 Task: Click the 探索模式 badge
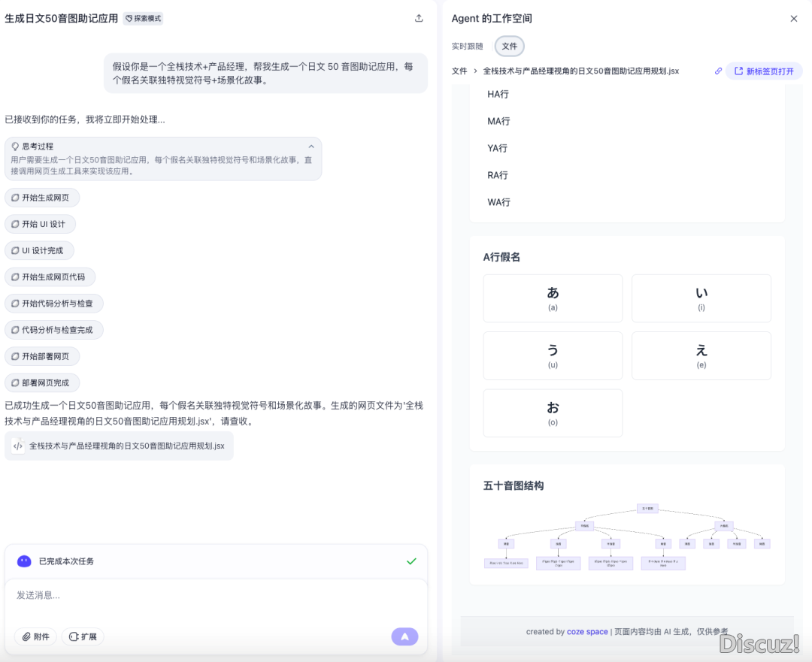tap(144, 19)
